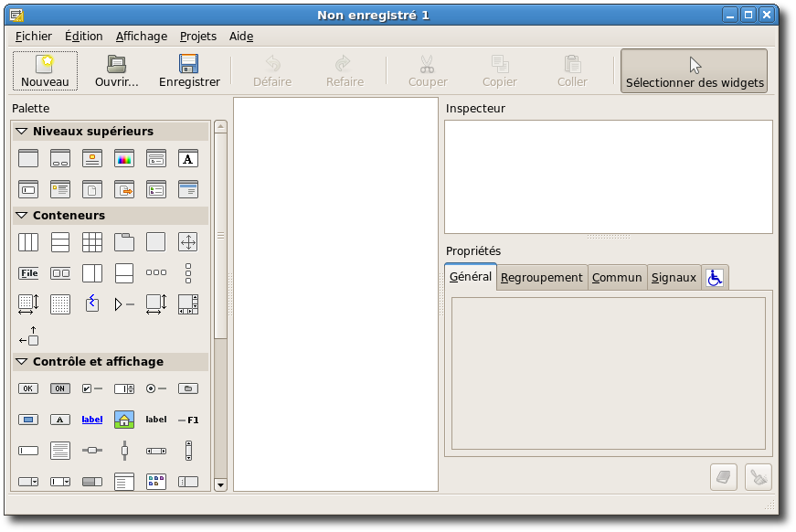Click the Couper scissors button
The image size is (796, 532).
(x=428, y=70)
